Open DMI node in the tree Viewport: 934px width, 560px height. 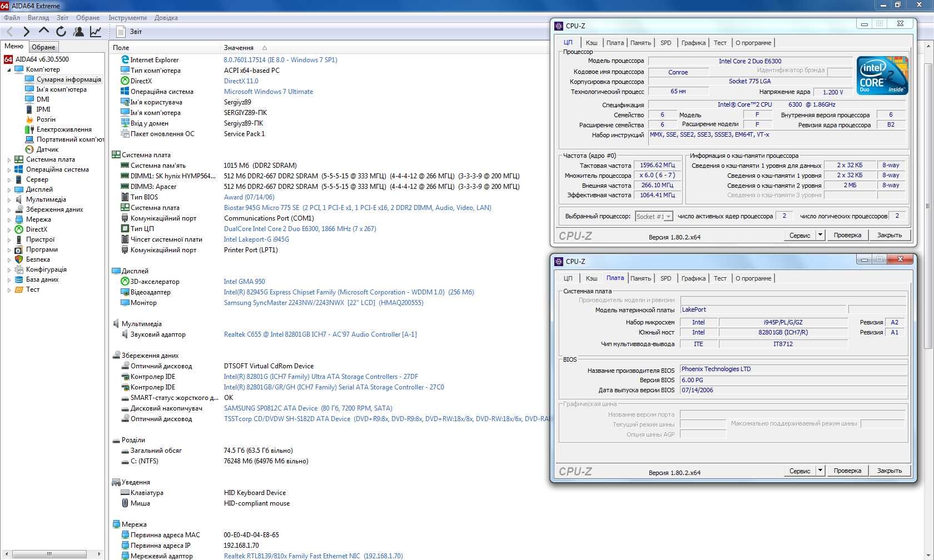pyautogui.click(x=43, y=99)
